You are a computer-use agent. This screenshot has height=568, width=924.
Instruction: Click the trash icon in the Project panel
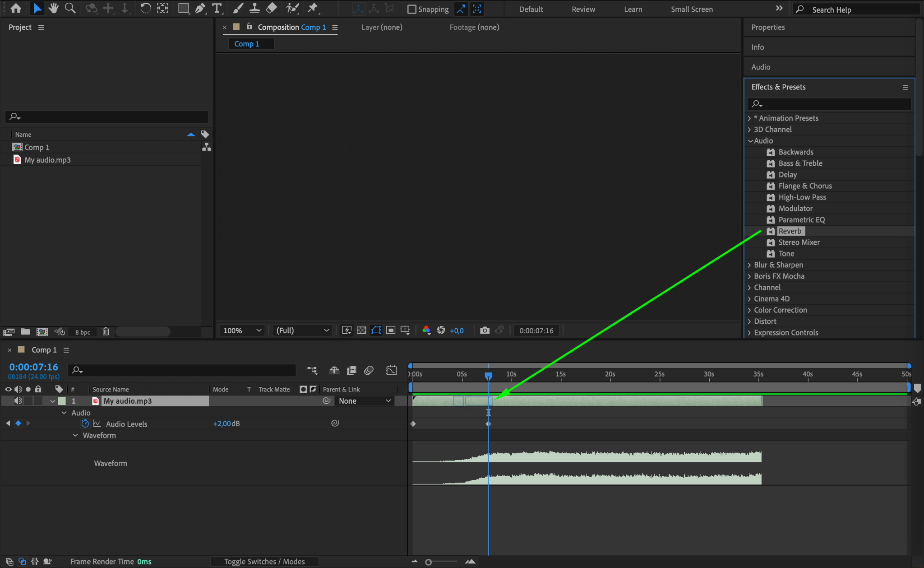pos(106,332)
